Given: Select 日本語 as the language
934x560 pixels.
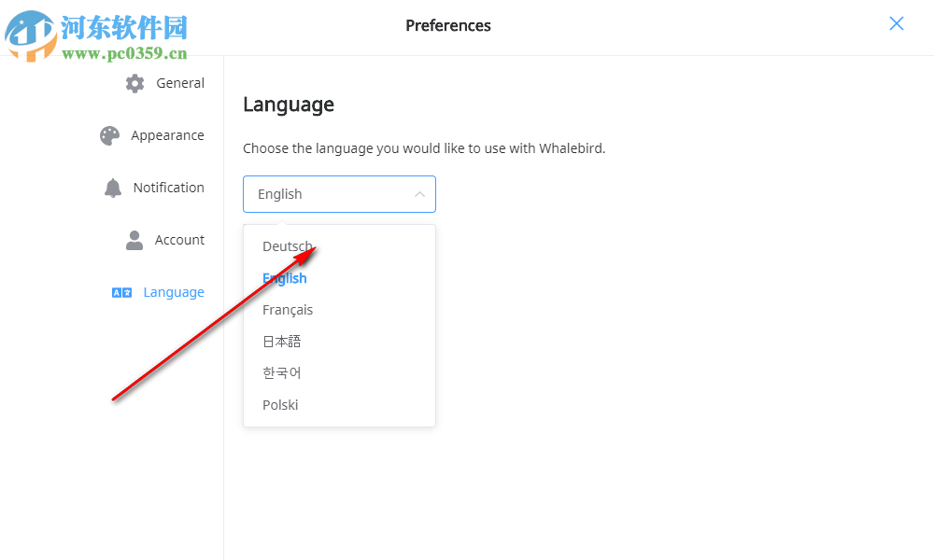Looking at the screenshot, I should (x=282, y=342).
